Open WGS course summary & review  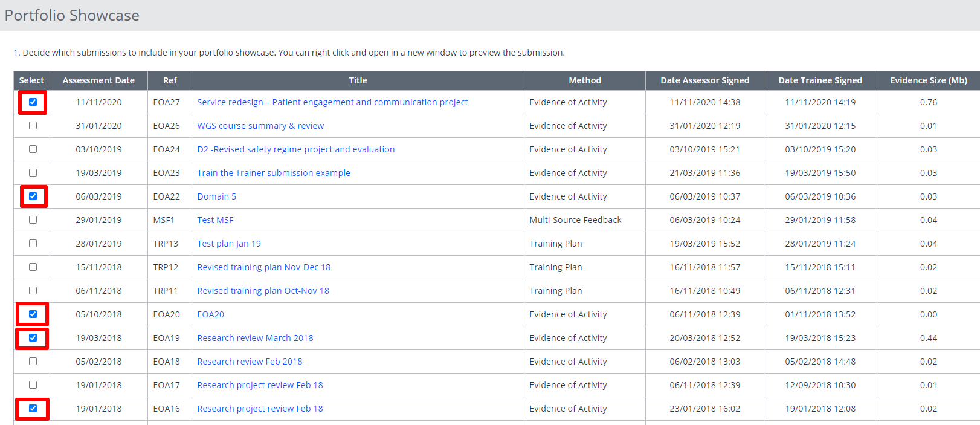(x=260, y=126)
